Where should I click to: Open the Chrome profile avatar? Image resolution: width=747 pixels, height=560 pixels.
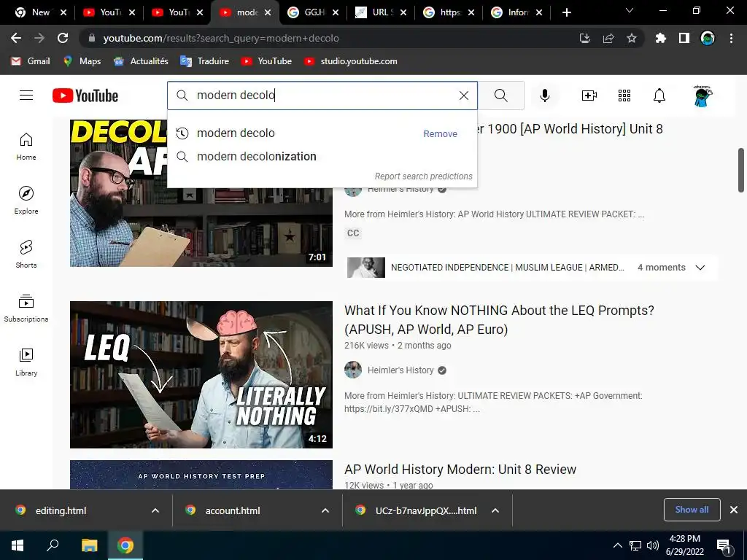[708, 38]
